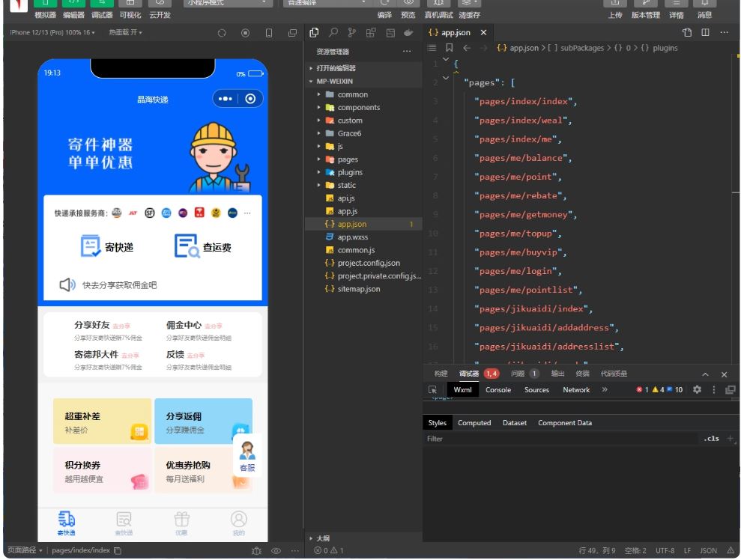Open the iPhone 12/13 Pro device dropdown

pos(52,33)
